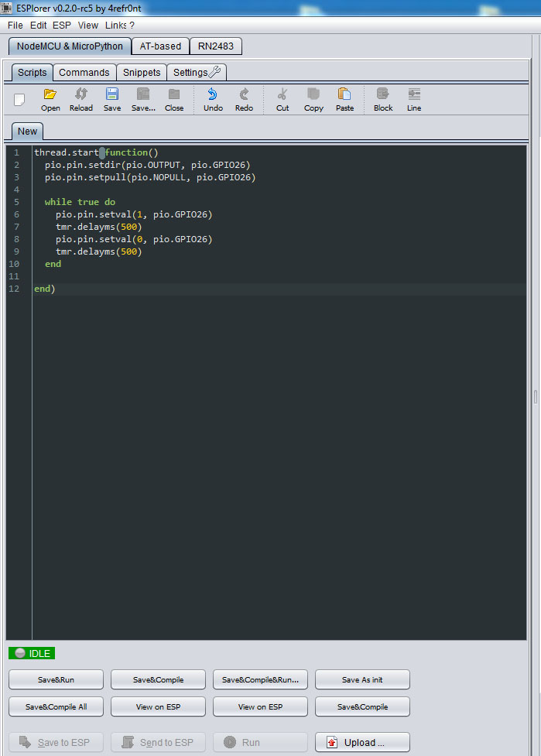Screen dimensions: 541x756
Task: Paste from clipboard using the Paste icon
Action: pyautogui.click(x=344, y=99)
